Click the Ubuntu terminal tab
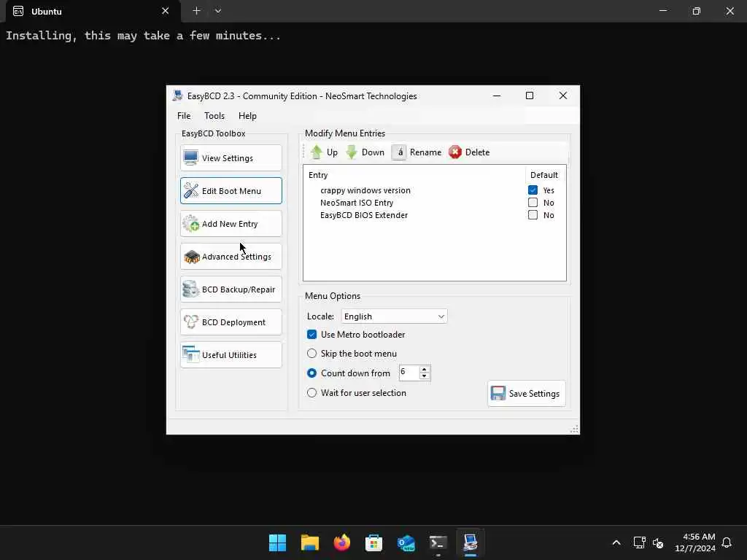The width and height of the screenshot is (747, 560). [93, 11]
